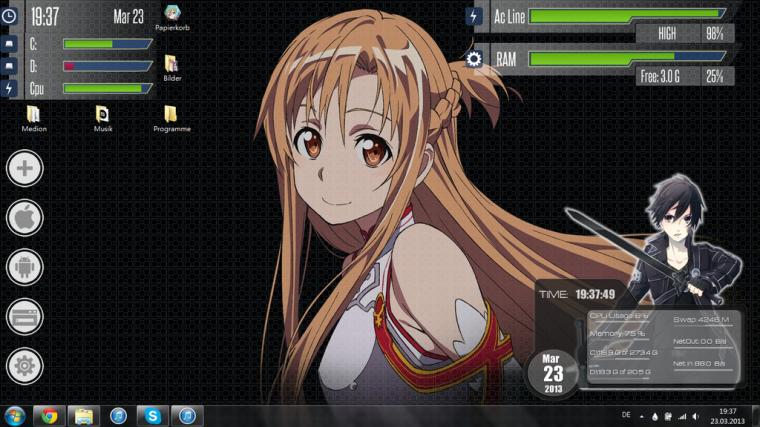Open Windows Explorer from the taskbar
760x427 pixels.
tap(83, 416)
